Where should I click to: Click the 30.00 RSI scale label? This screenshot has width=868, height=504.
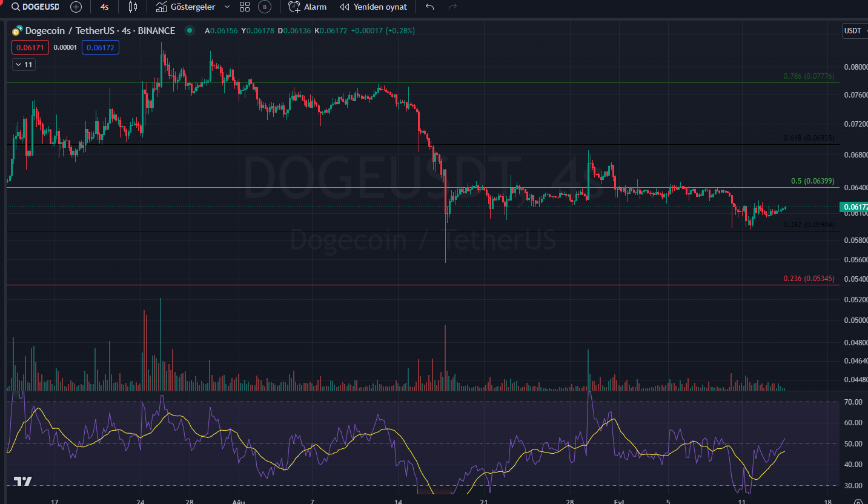[853, 486]
